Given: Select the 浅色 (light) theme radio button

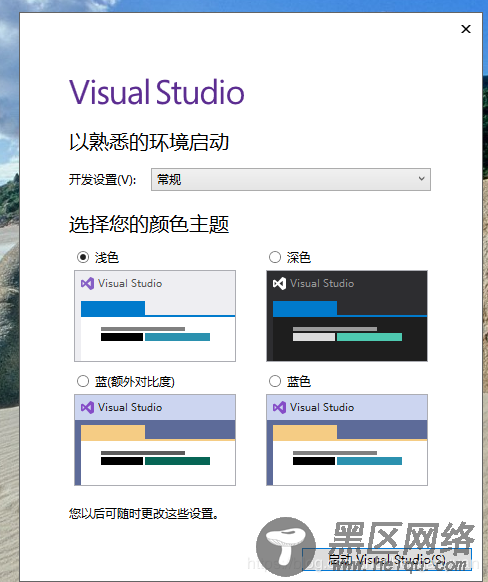Looking at the screenshot, I should [83, 257].
